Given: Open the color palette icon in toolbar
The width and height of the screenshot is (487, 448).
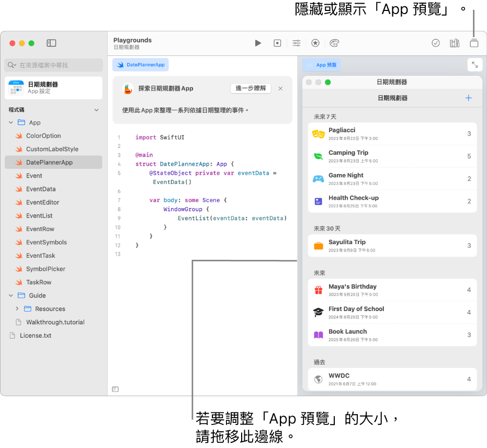Looking at the screenshot, I should pos(334,43).
